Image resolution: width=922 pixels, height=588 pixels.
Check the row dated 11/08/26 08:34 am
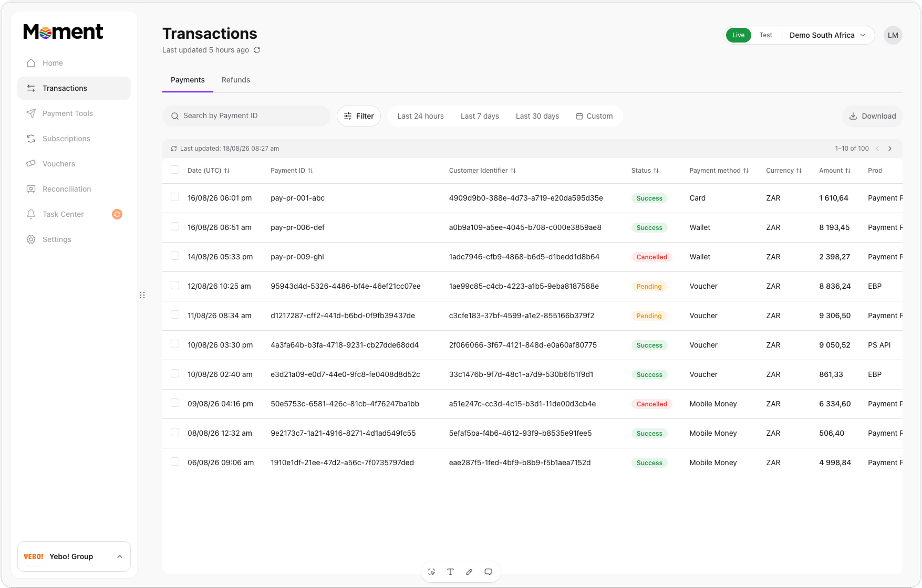tap(175, 314)
